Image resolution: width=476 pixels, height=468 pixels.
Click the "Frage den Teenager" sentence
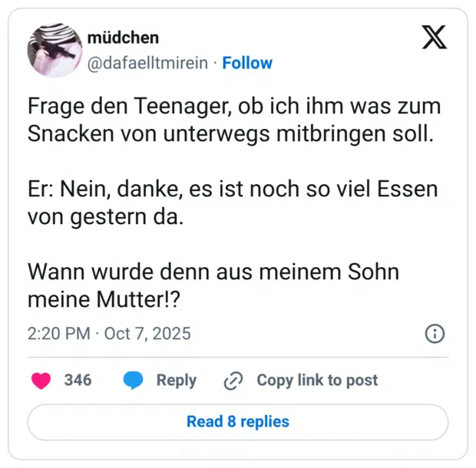coord(234,105)
